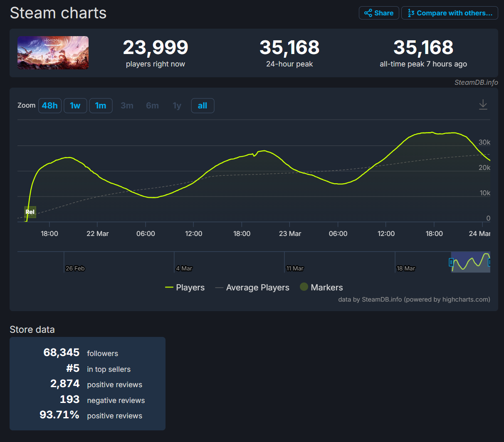Click the Store data heading

click(32, 329)
